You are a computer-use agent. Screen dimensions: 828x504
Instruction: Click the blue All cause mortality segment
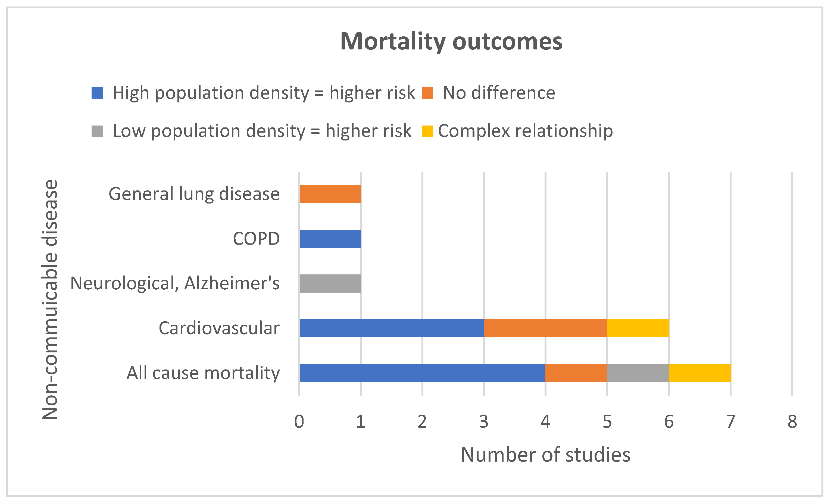click(422, 373)
